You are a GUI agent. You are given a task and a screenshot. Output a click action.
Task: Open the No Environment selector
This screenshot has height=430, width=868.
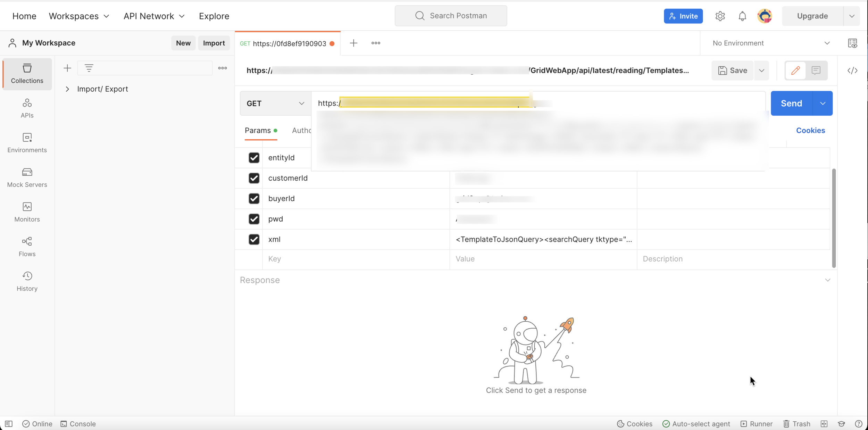tap(771, 43)
